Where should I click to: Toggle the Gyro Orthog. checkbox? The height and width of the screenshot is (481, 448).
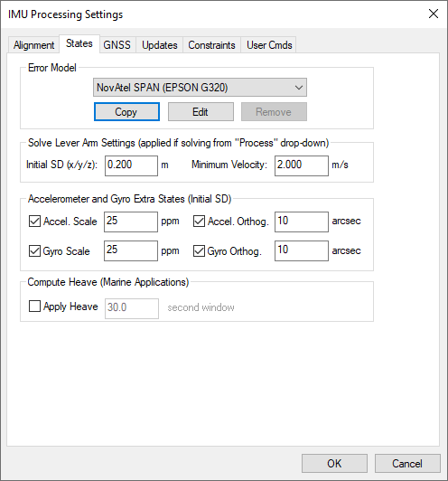[x=200, y=251]
